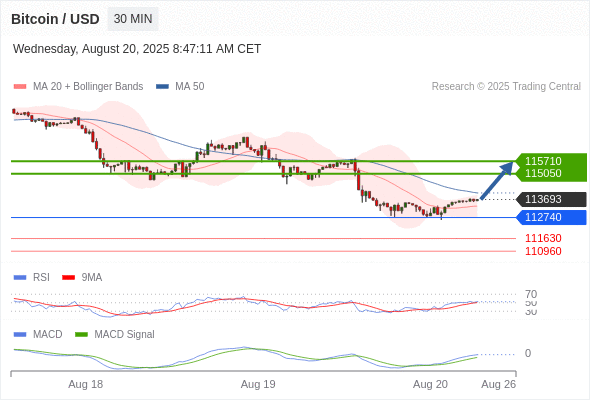Click the Aug 18 date axis label
The height and width of the screenshot is (400, 590).
click(x=85, y=384)
